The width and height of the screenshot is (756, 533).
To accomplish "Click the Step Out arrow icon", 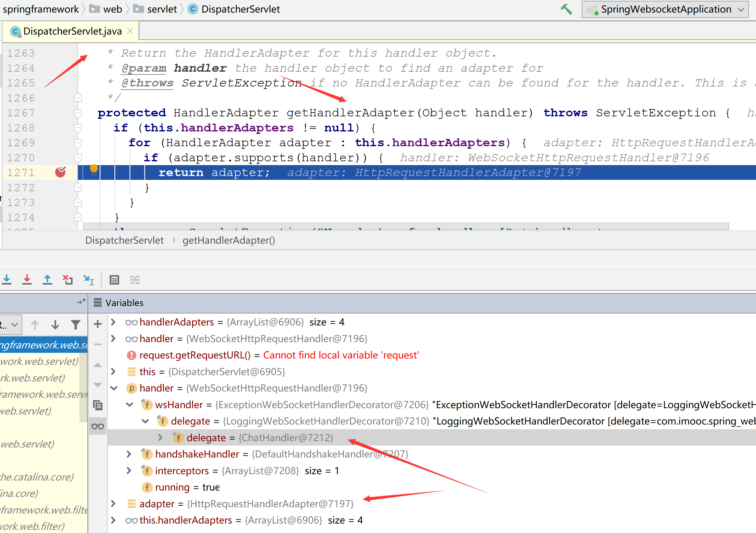I will [x=47, y=280].
